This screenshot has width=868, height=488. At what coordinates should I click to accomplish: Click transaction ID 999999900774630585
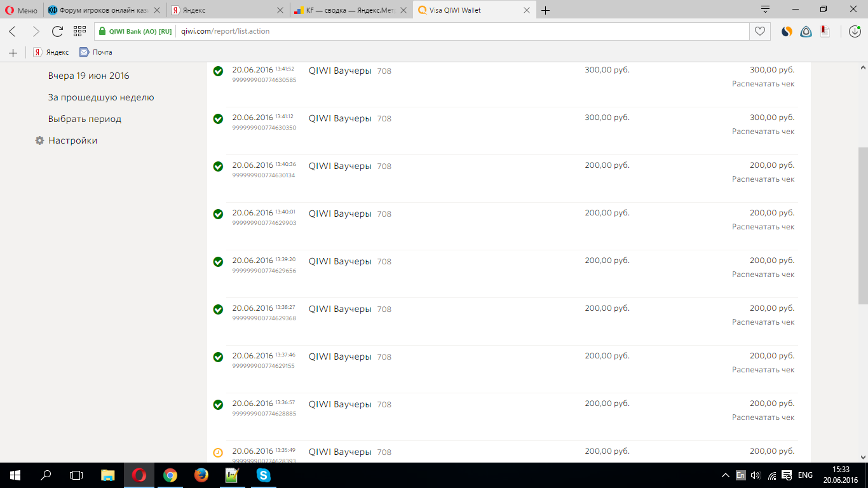(264, 80)
